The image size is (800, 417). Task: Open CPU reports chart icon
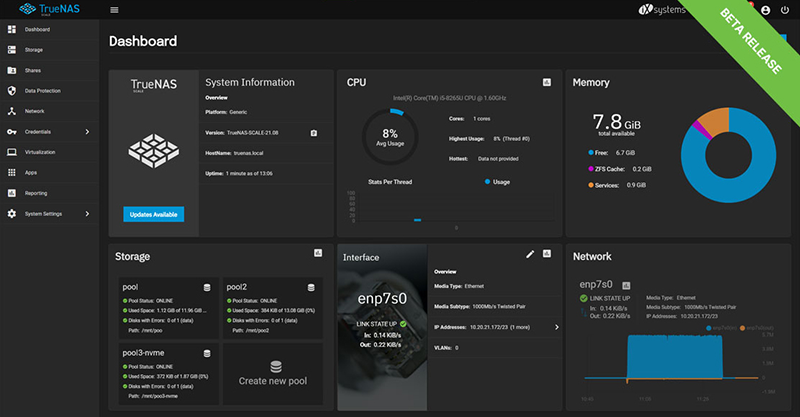point(547,82)
